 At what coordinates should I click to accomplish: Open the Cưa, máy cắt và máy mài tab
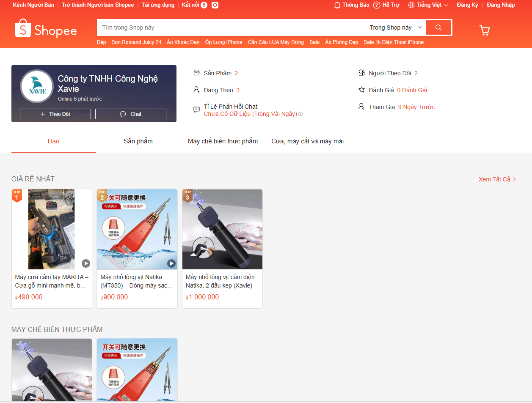coord(308,141)
